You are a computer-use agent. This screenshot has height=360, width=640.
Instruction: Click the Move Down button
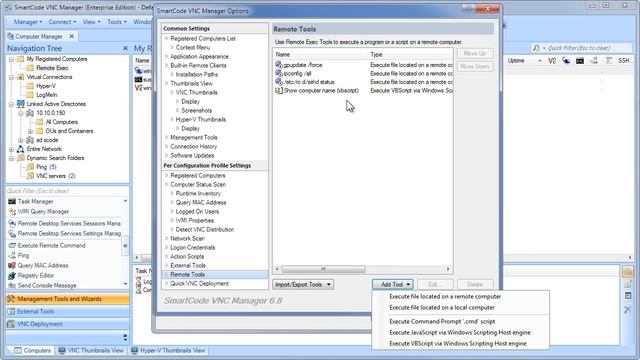475,66
